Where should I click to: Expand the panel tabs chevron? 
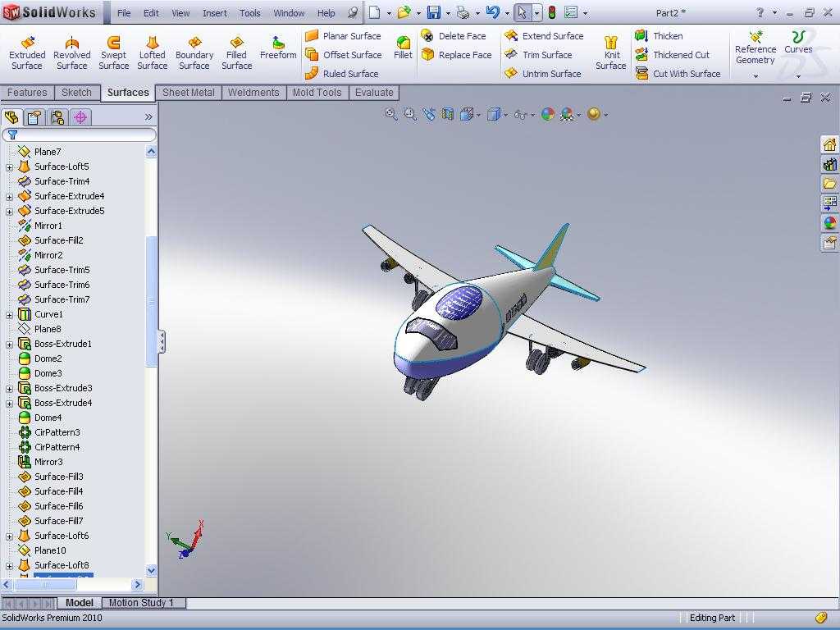pyautogui.click(x=148, y=116)
